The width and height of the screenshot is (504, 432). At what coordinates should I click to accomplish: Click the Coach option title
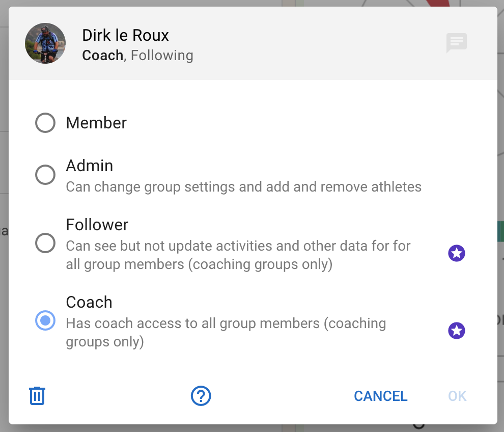(89, 302)
